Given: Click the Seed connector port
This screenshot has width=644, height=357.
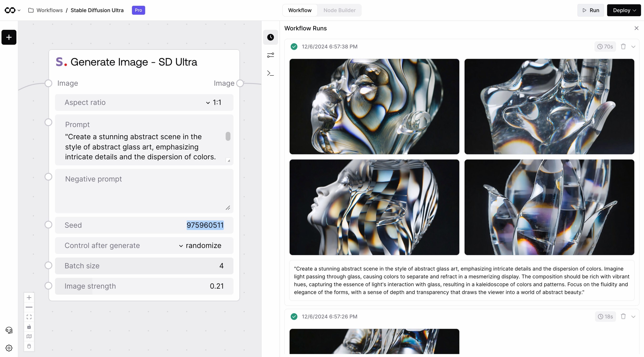Looking at the screenshot, I should (48, 225).
